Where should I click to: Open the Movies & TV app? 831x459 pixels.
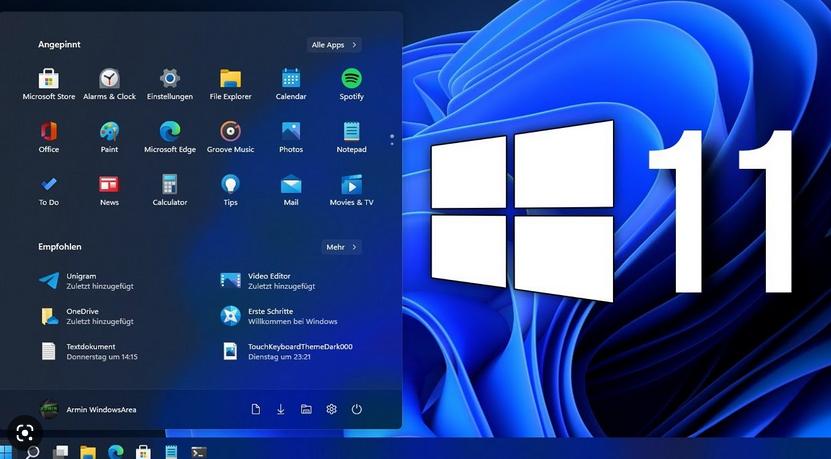point(351,191)
